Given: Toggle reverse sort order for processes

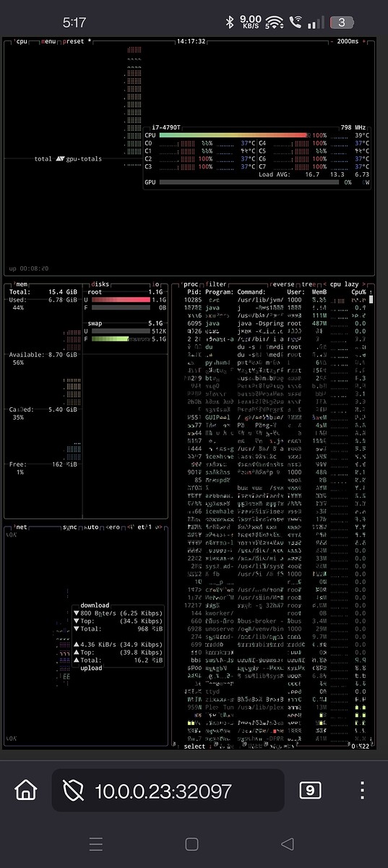Looking at the screenshot, I should pos(283,284).
